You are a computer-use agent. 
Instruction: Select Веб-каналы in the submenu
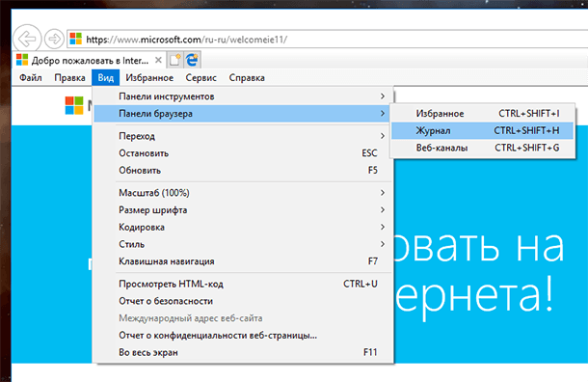[x=483, y=148]
